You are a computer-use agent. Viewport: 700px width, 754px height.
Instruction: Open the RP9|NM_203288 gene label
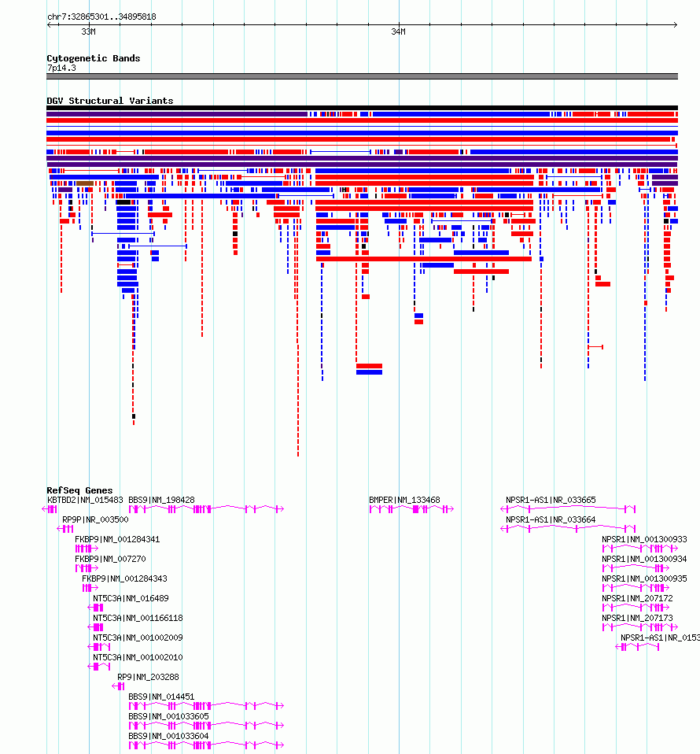pos(148,677)
